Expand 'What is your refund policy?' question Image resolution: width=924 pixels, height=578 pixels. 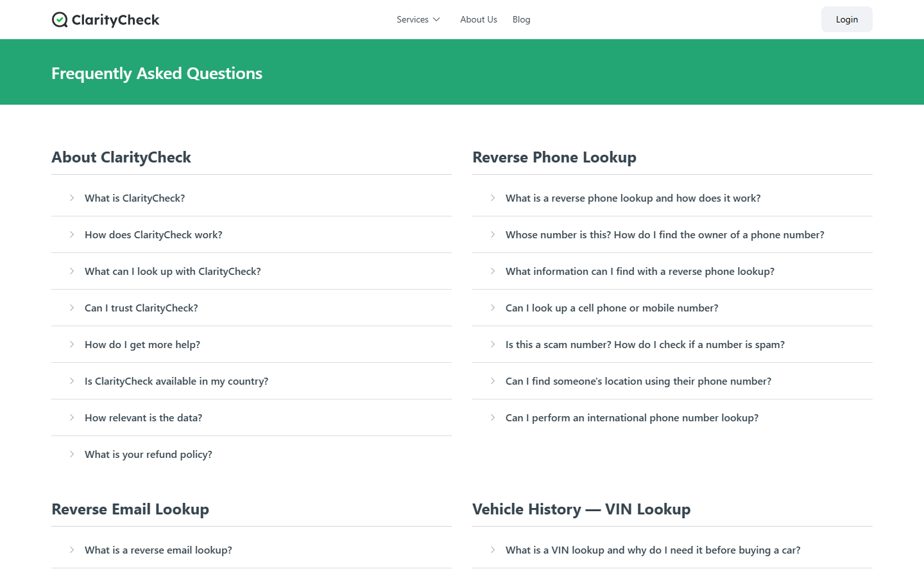(252, 454)
